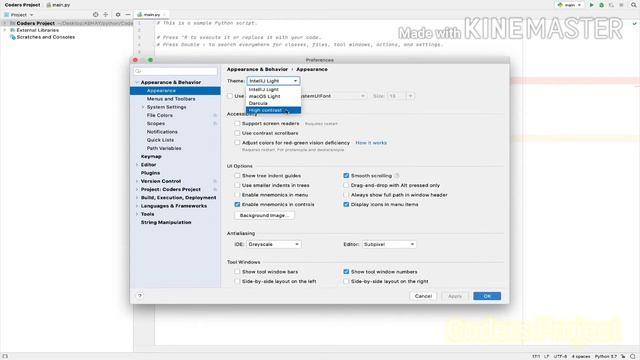Open Menus and Toolbars settings page
Viewport: 640px width, 360px height.
pos(171,99)
